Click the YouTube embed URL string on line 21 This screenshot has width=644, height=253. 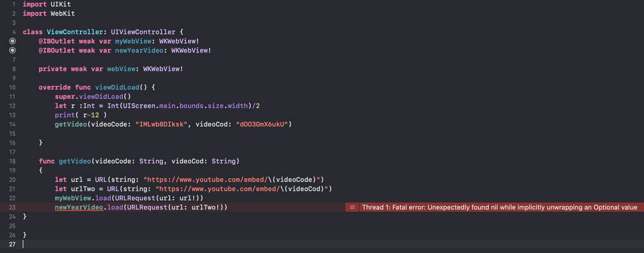[x=242, y=189]
